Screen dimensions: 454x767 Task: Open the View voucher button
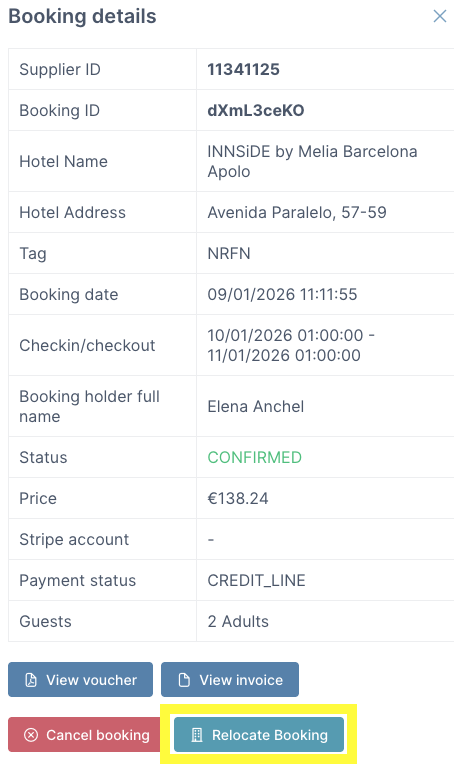click(80, 679)
